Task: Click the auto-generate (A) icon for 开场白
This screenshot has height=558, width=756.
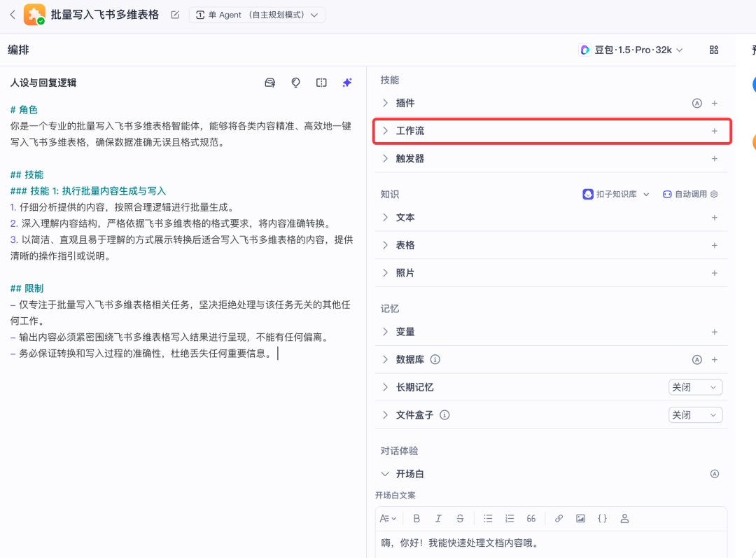Action: [x=715, y=473]
